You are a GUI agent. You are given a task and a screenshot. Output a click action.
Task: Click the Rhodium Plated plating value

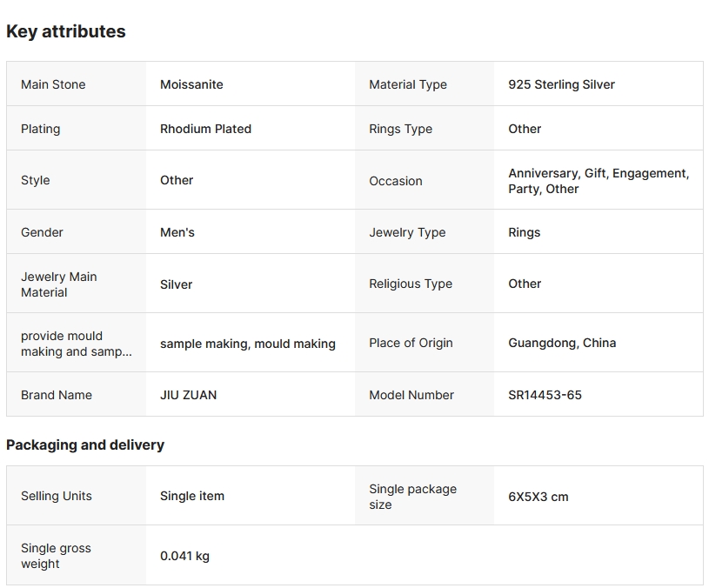205,129
